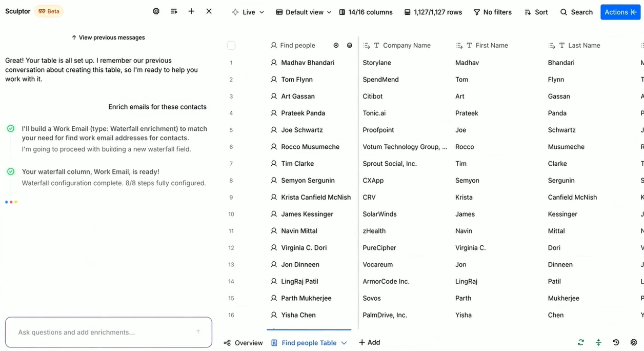644x351 pixels.
Task: Close the Sculptor panel
Action: click(209, 11)
